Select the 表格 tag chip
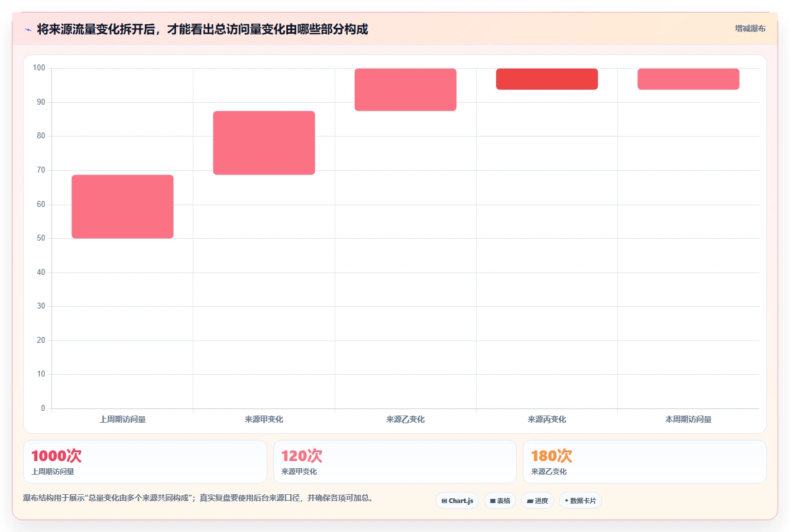790x532 pixels. (500, 501)
